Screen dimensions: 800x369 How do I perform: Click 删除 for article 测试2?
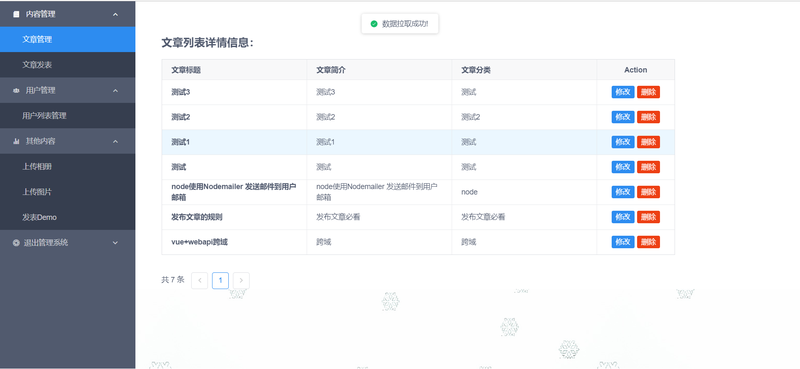(x=648, y=117)
